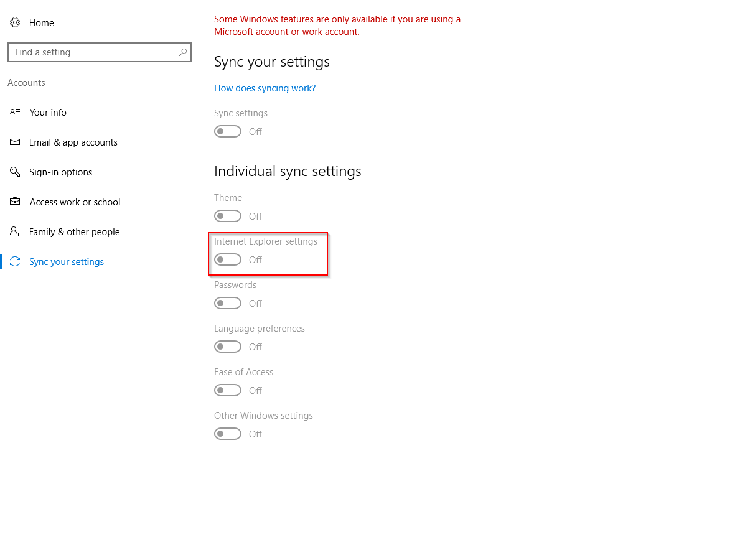The width and height of the screenshot is (740, 560).
Task: Toggle Ease of Access switch
Action: pyautogui.click(x=227, y=390)
